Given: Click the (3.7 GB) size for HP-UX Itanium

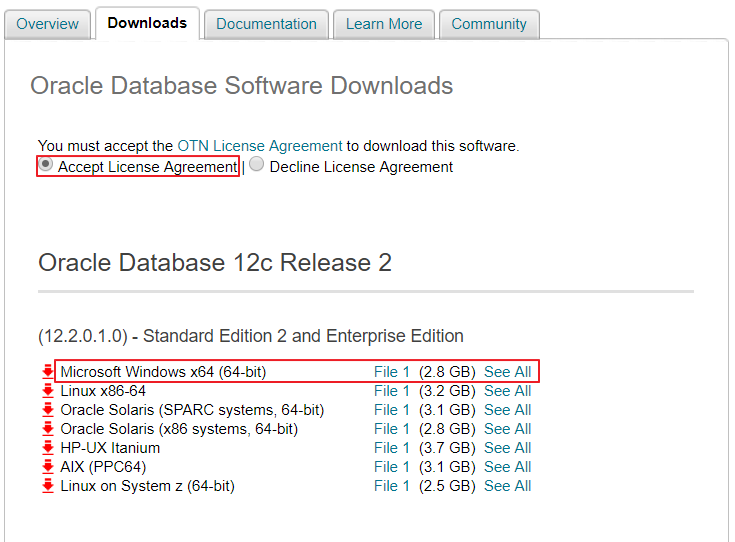Looking at the screenshot, I should (447, 448).
